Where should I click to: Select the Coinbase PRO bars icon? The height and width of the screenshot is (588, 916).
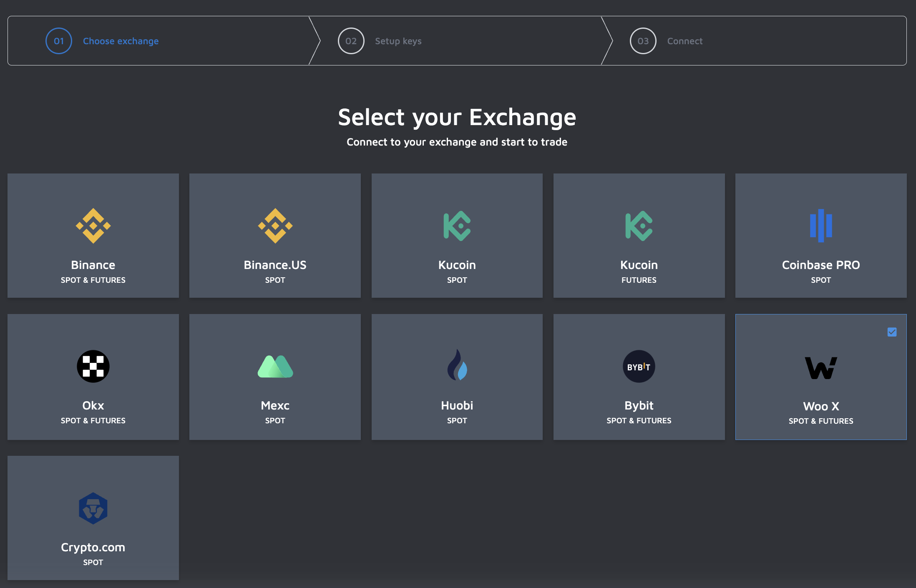tap(821, 226)
